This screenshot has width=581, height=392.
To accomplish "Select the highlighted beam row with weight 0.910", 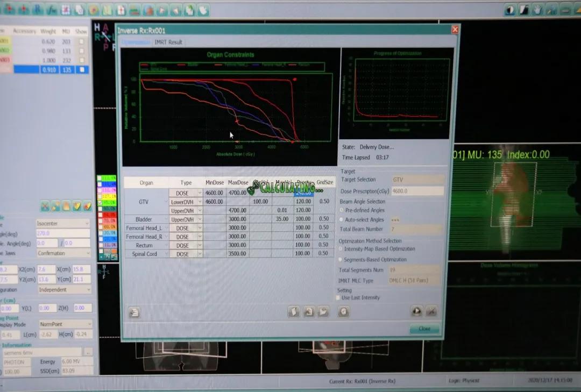I will [x=51, y=69].
